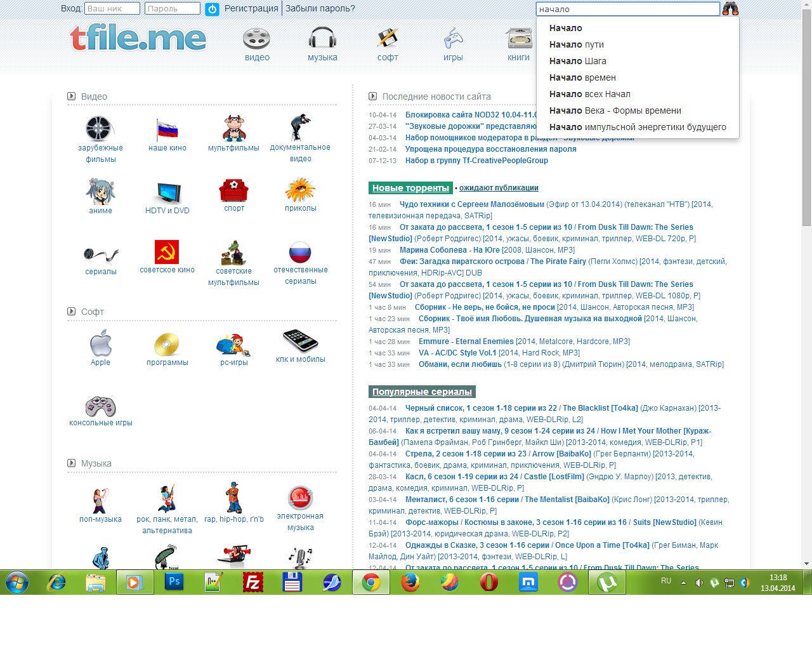Open 'Забыли пароль?' link
Screen dimensions: 812x650
[320, 9]
